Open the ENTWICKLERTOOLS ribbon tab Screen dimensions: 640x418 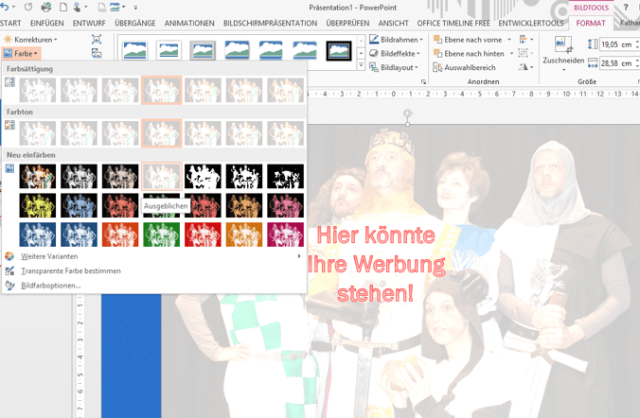click(531, 23)
